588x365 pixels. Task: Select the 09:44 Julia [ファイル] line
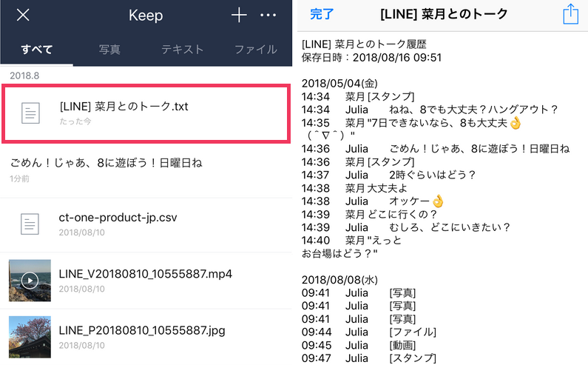tap(369, 332)
